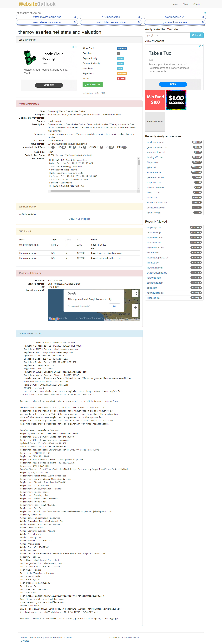Close the Take a Tux ad
This screenshot has height=644, width=222.
click(x=202, y=46)
